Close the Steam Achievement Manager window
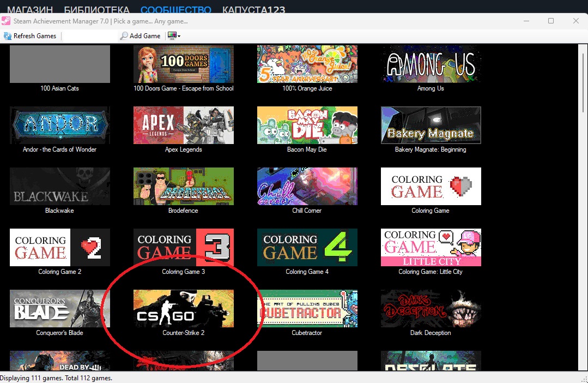 (576, 21)
